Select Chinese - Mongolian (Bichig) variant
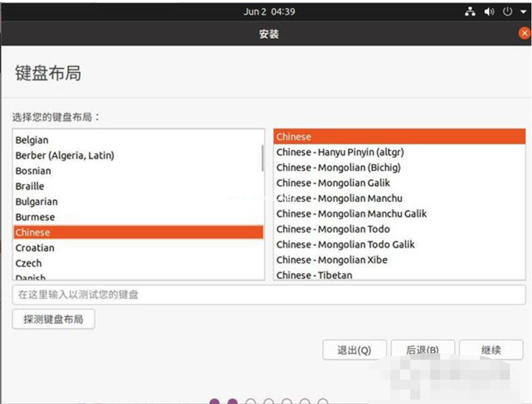 [x=338, y=167]
